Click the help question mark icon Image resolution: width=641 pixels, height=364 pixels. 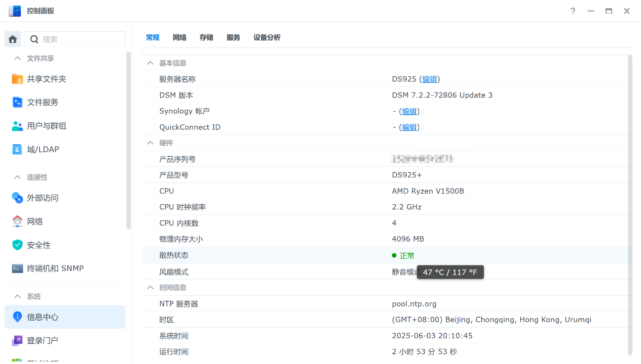click(573, 11)
